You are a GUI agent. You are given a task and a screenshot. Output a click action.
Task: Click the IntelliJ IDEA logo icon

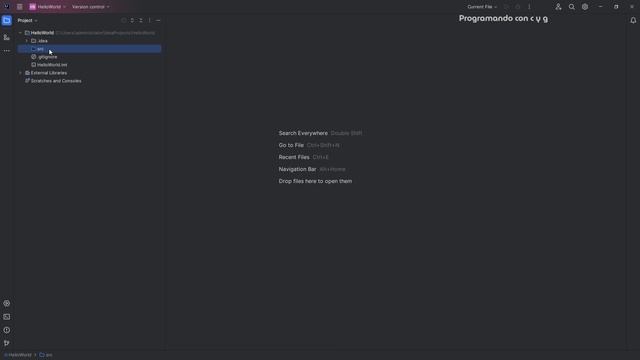click(7, 7)
